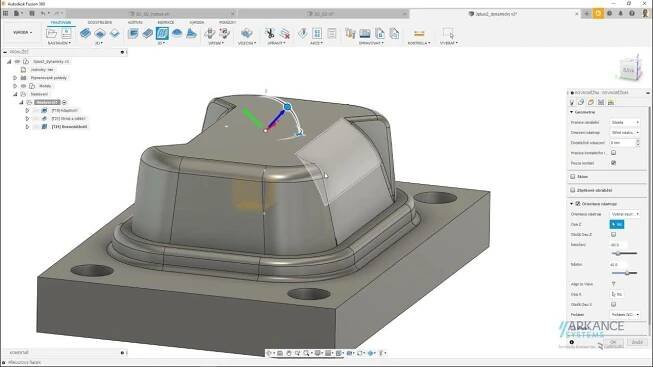The height and width of the screenshot is (367, 653).
Task: Switch to the Soustružení ribbon tab
Action: click(x=100, y=22)
